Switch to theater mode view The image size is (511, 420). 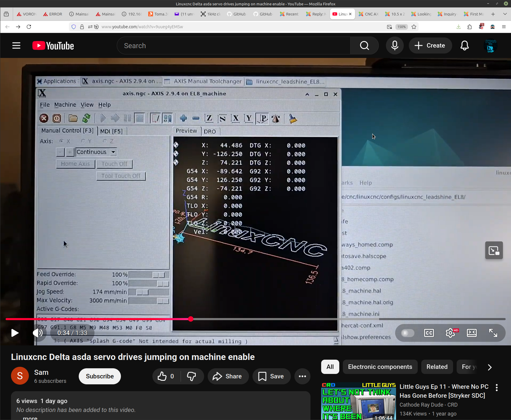tap(471, 333)
